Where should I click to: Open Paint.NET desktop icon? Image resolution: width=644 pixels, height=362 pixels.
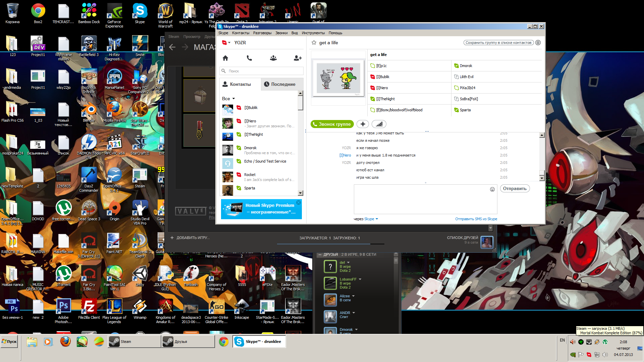(114, 244)
